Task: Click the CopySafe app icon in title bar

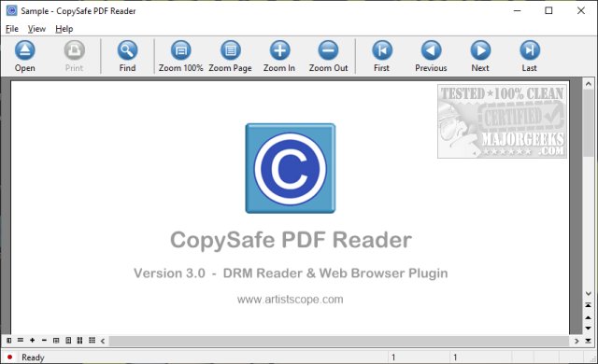Action: tap(11, 10)
